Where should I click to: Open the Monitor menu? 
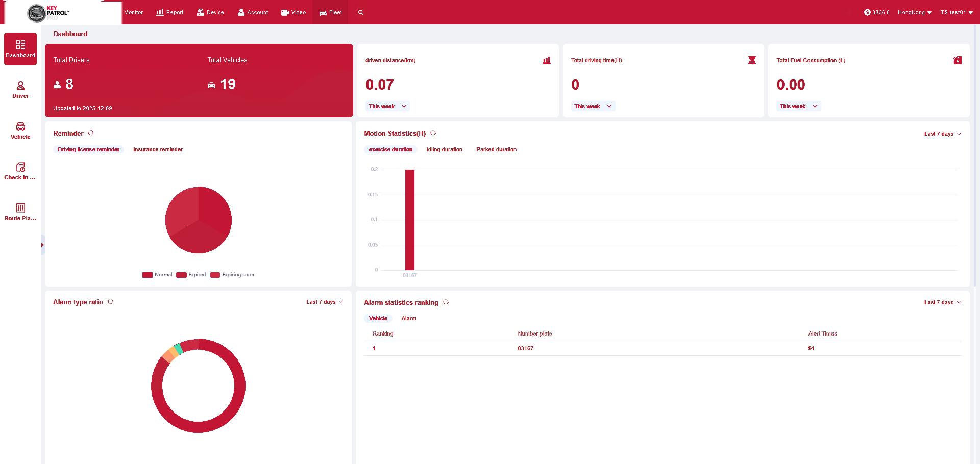[x=133, y=12]
